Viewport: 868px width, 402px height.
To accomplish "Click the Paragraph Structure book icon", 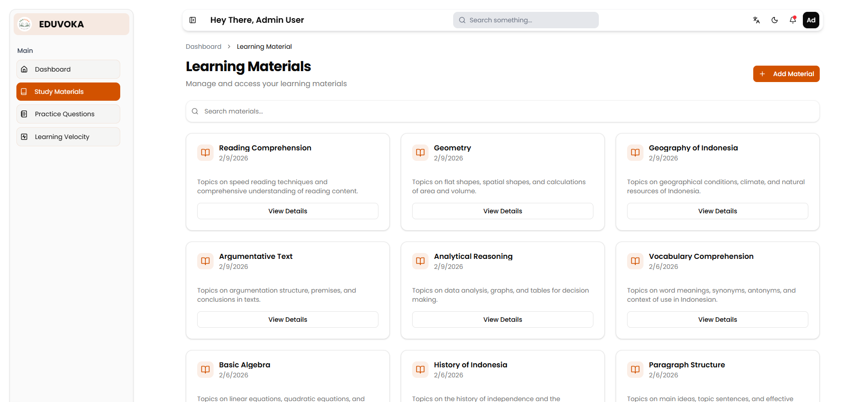I will tap(635, 370).
